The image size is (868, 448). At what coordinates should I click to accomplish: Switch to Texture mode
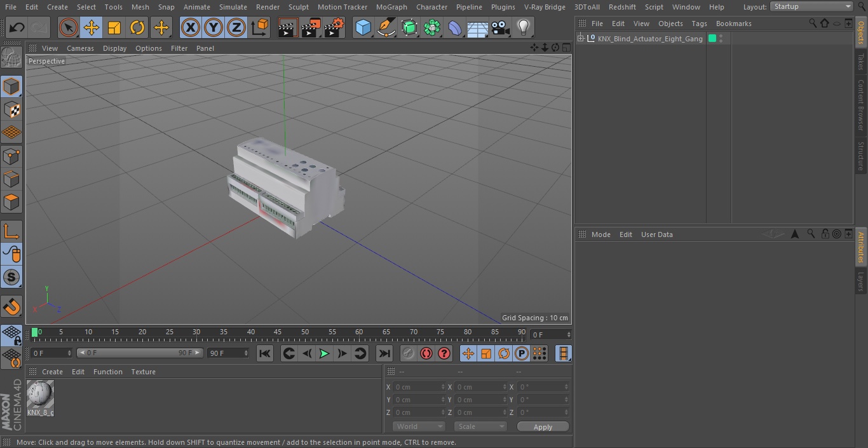[11, 109]
